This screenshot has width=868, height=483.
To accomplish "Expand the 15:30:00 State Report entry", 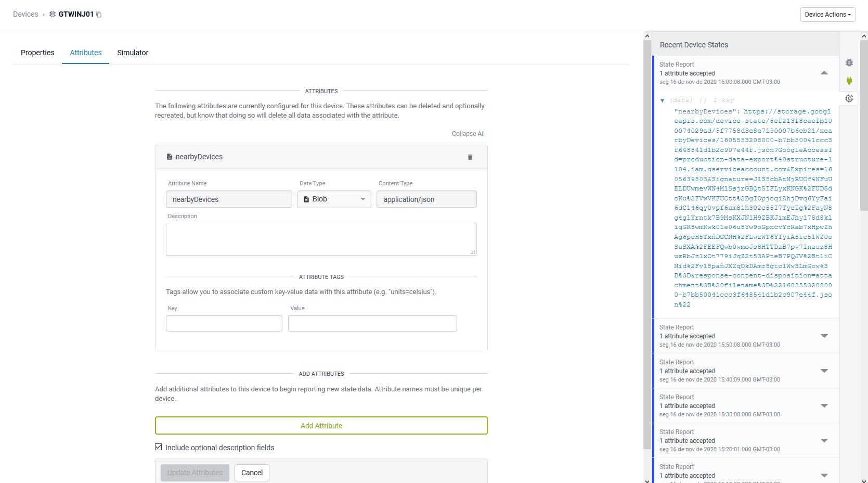I will point(824,405).
